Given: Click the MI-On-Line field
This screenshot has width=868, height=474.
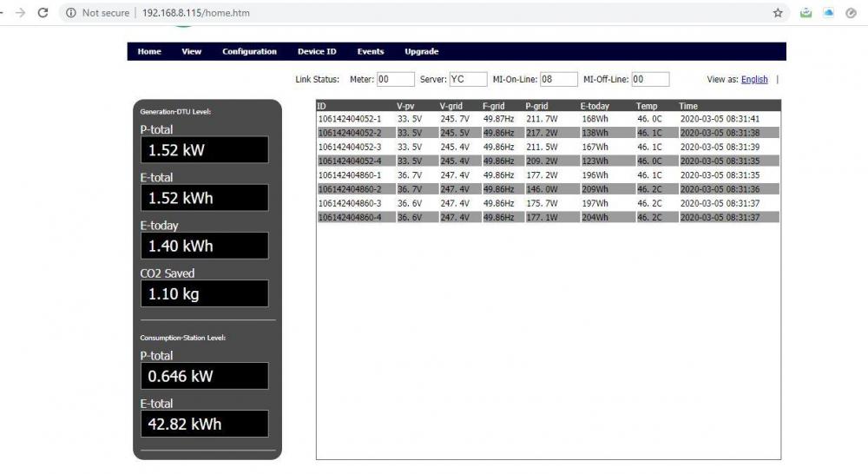Looking at the screenshot, I should (559, 79).
